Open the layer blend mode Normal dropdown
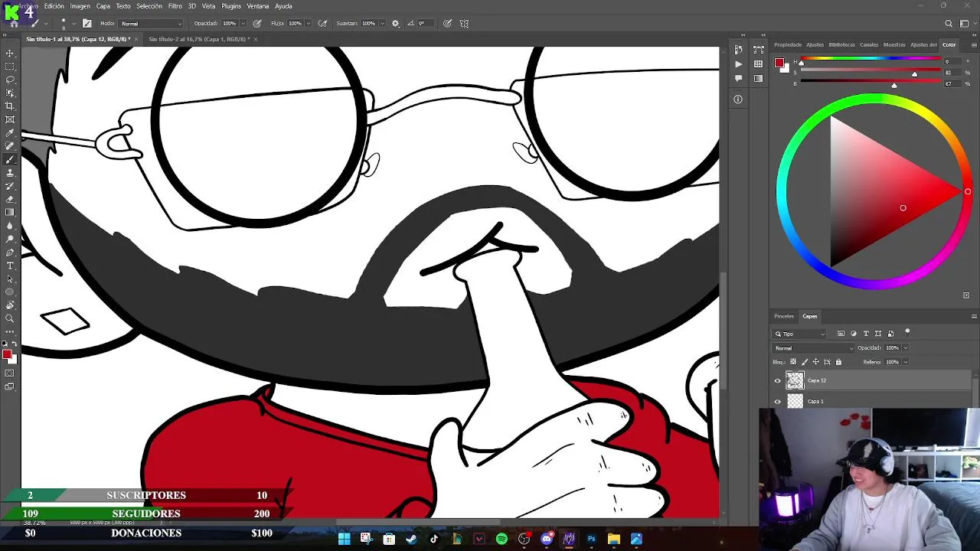This screenshot has height=551, width=980. click(x=813, y=348)
